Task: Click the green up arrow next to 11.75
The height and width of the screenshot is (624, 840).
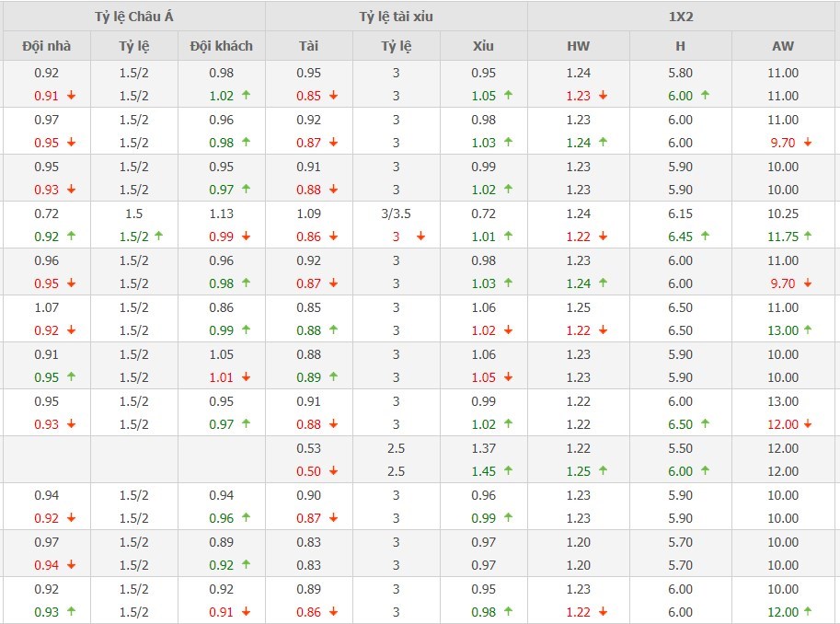Action: point(807,237)
